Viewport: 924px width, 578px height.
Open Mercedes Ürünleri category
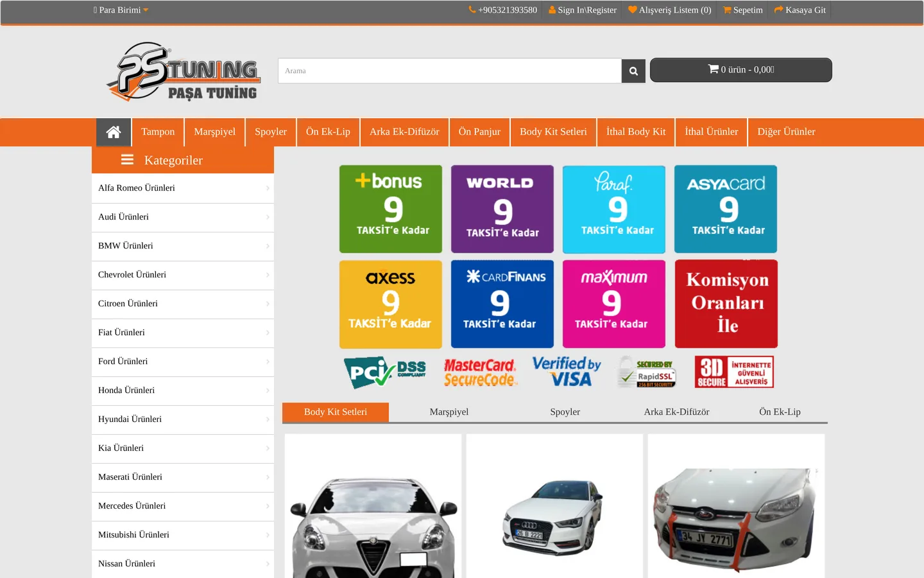183,506
